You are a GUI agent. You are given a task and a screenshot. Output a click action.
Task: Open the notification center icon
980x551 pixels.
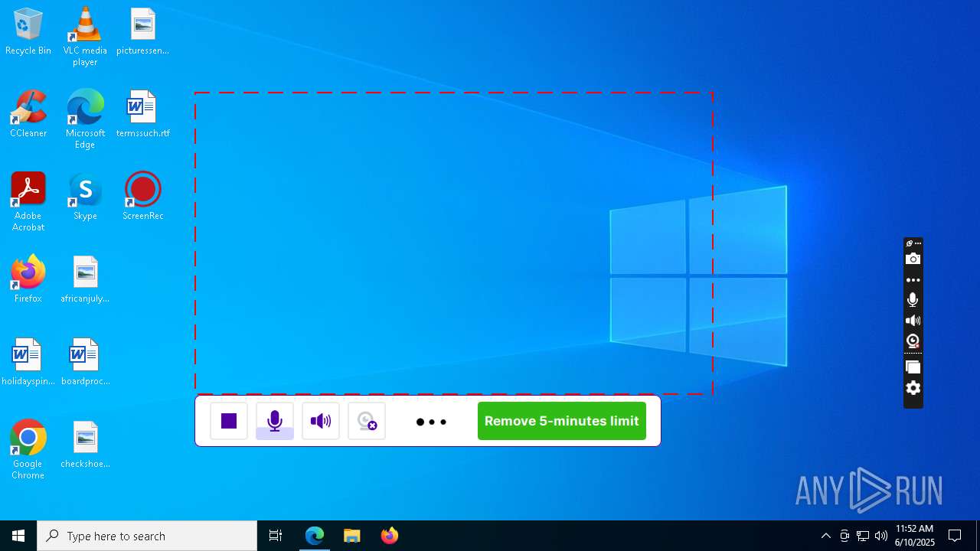(x=955, y=536)
